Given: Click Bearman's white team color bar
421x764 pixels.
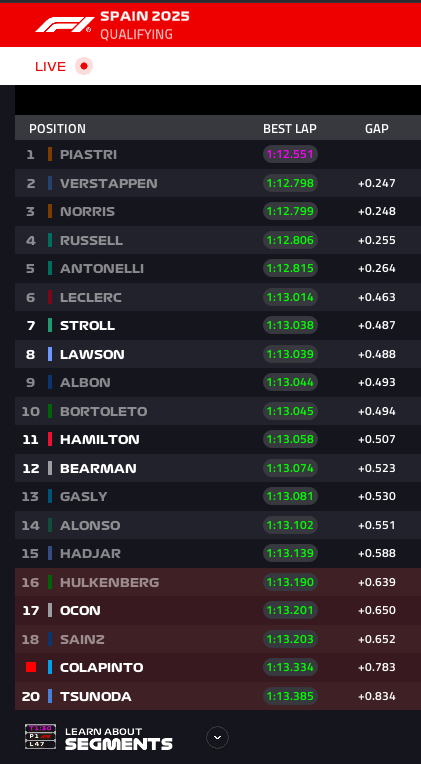Looking at the screenshot, I should point(50,468).
